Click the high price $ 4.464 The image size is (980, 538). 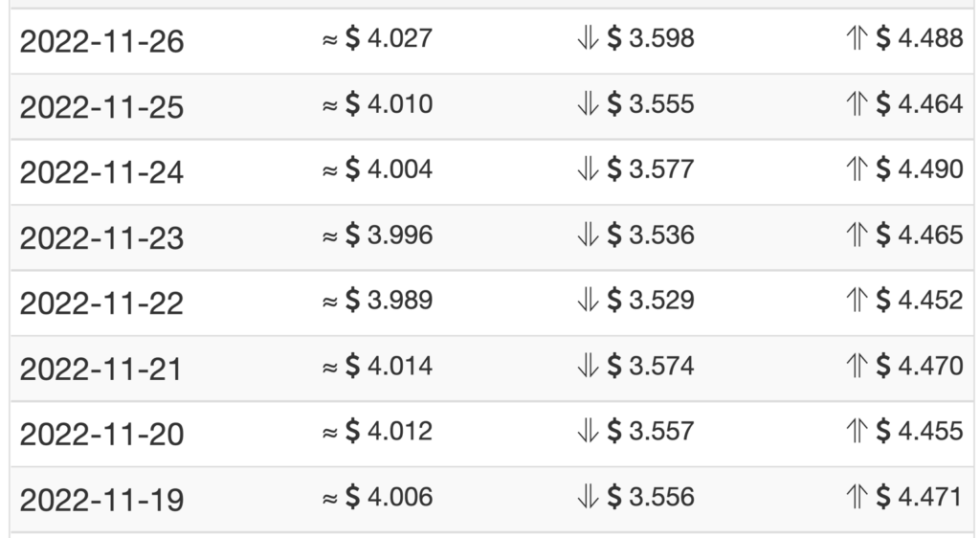coord(920,103)
